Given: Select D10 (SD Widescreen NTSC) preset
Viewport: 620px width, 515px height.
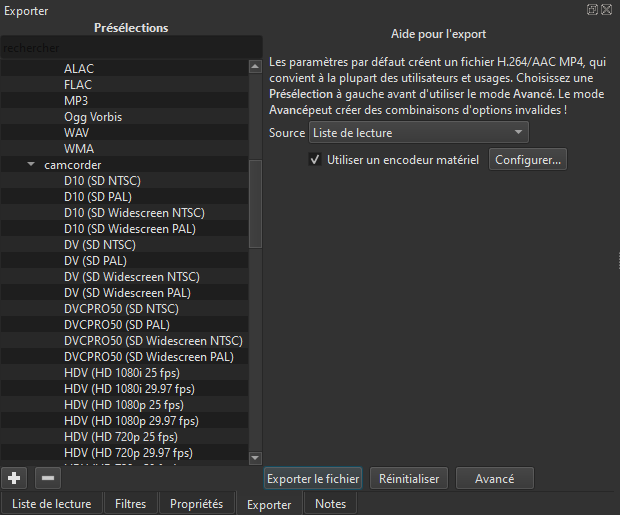Looking at the screenshot, I should 125,213.
